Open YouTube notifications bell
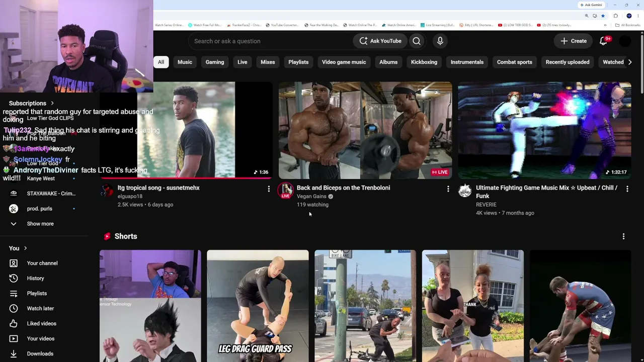Viewport: 644px width, 362px height. pos(604,41)
